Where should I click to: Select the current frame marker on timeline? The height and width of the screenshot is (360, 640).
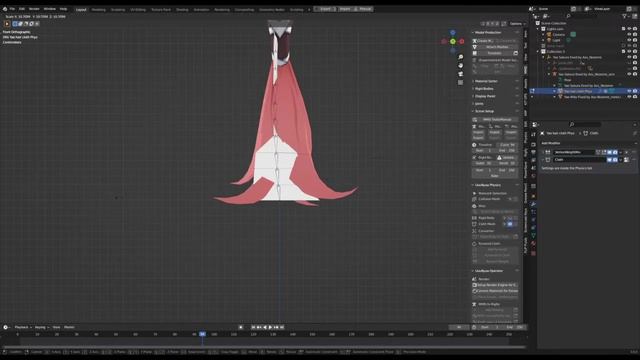(x=202, y=334)
